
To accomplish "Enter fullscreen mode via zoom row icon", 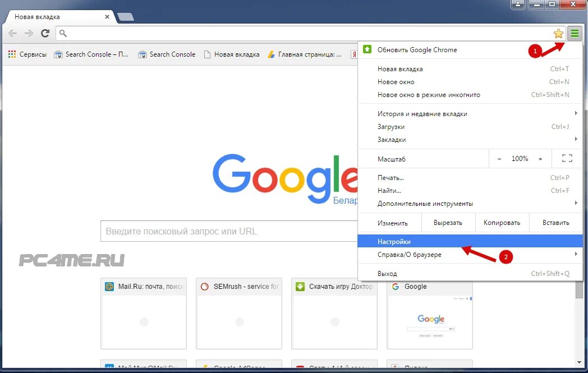I will [567, 159].
